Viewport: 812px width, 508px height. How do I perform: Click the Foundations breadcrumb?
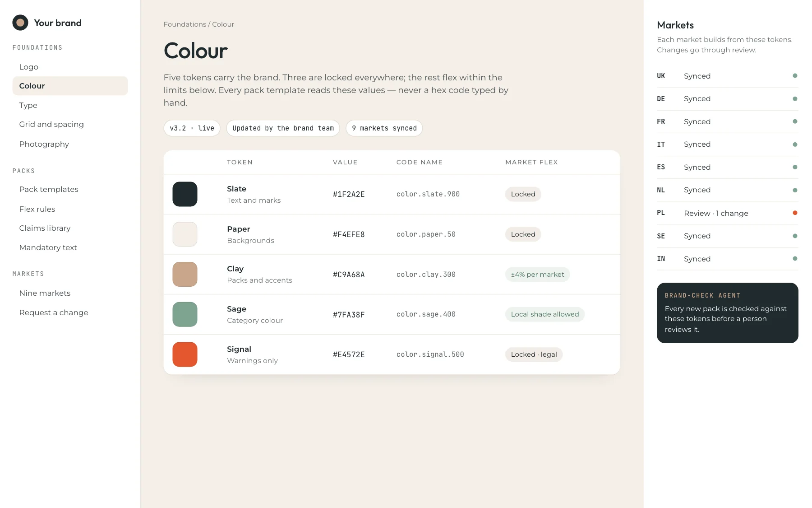tap(185, 24)
